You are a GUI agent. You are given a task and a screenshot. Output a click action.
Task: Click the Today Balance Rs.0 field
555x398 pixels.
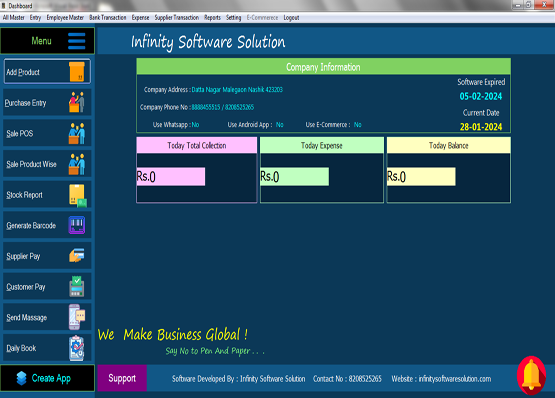click(x=421, y=176)
